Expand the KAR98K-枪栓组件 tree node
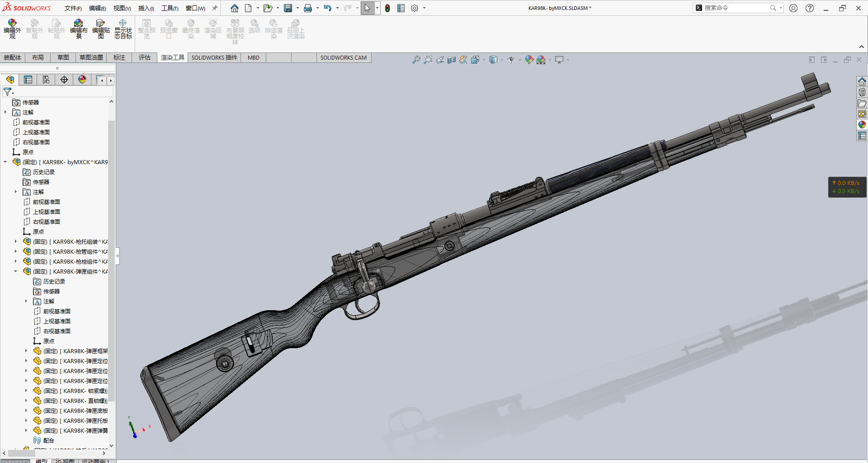 tap(16, 261)
